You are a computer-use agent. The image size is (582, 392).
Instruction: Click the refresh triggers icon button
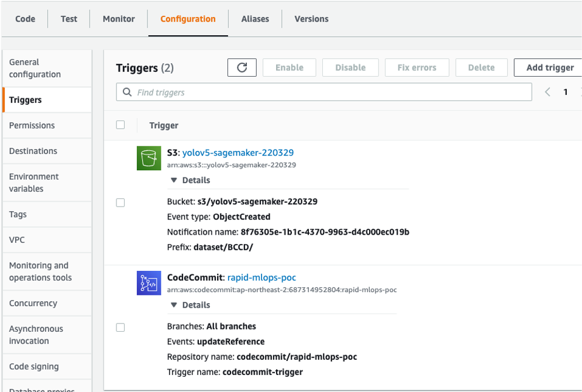(x=242, y=67)
